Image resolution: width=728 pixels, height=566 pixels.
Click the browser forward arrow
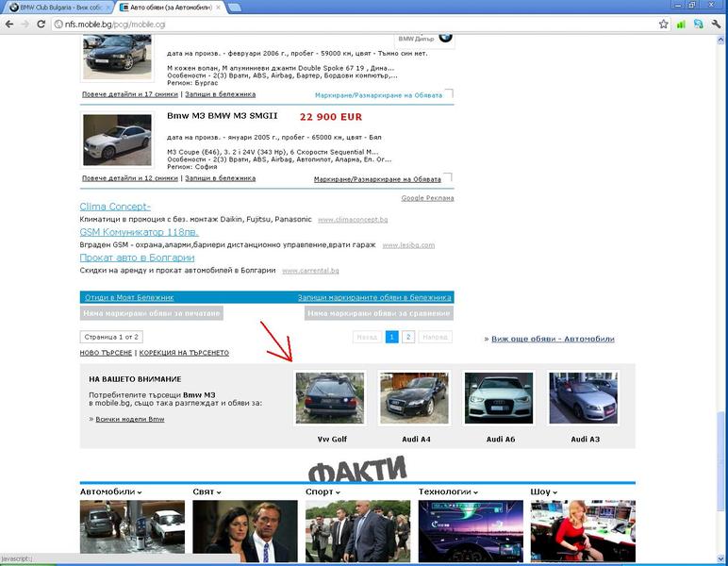tap(25, 25)
